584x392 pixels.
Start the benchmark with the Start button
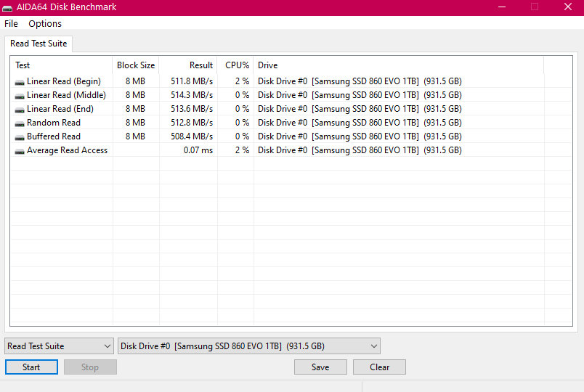(x=31, y=367)
